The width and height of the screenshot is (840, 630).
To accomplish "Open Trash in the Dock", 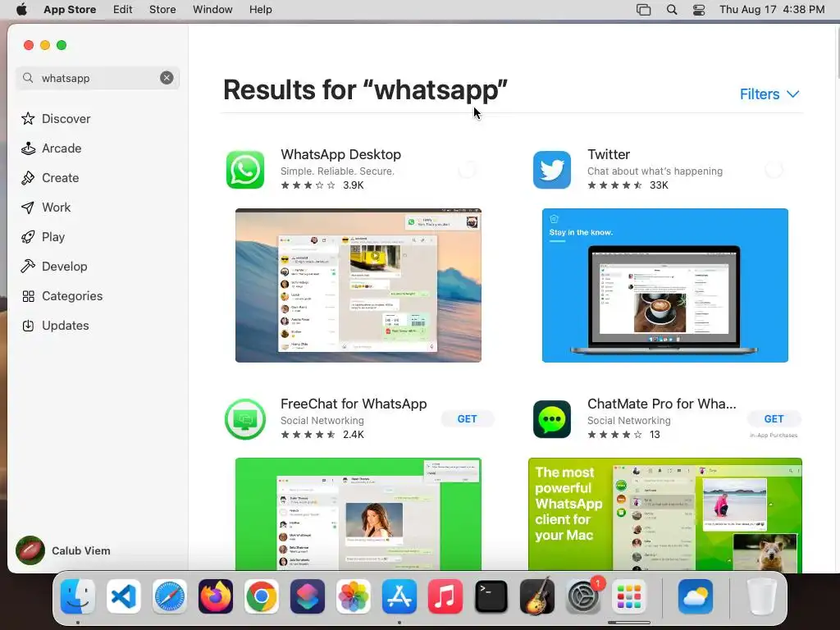I will point(762,596).
